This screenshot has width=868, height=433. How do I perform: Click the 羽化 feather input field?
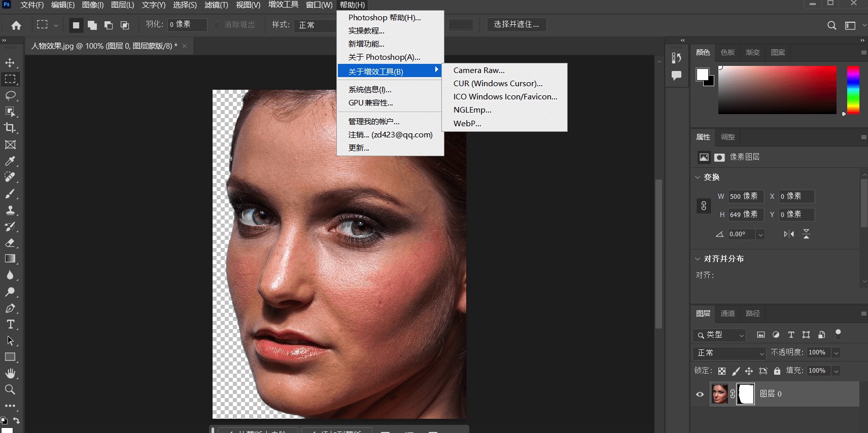187,25
